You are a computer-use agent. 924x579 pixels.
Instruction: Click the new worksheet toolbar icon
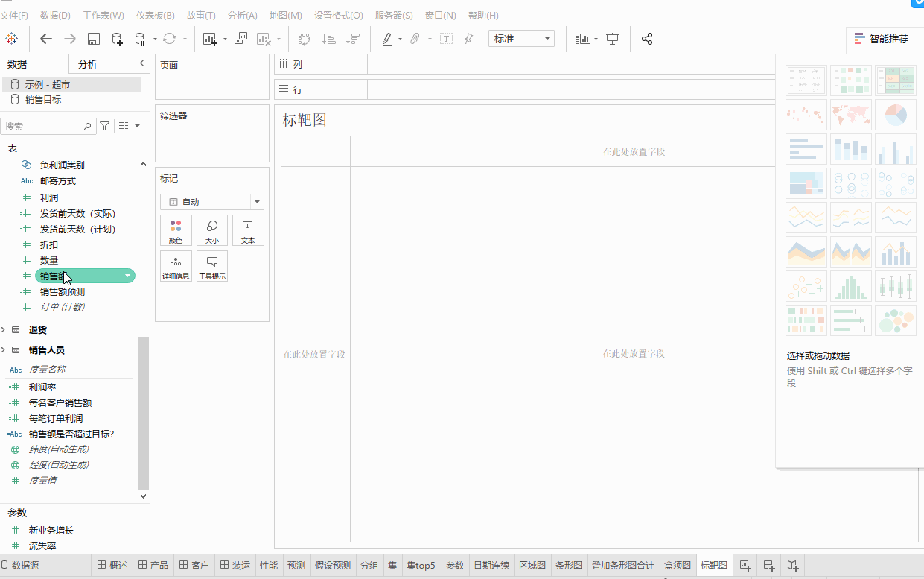click(x=209, y=39)
